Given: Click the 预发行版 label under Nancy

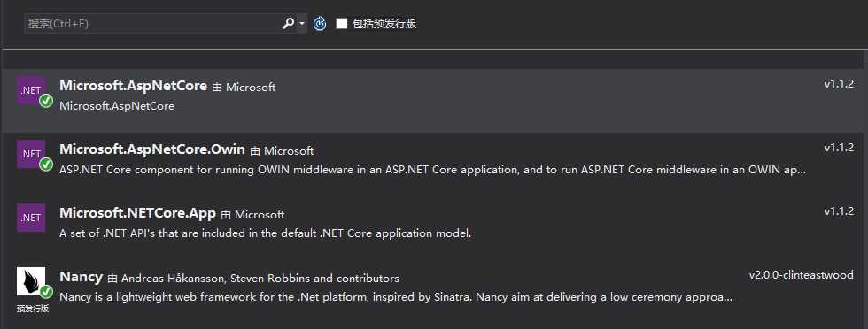Looking at the screenshot, I should (33, 309).
